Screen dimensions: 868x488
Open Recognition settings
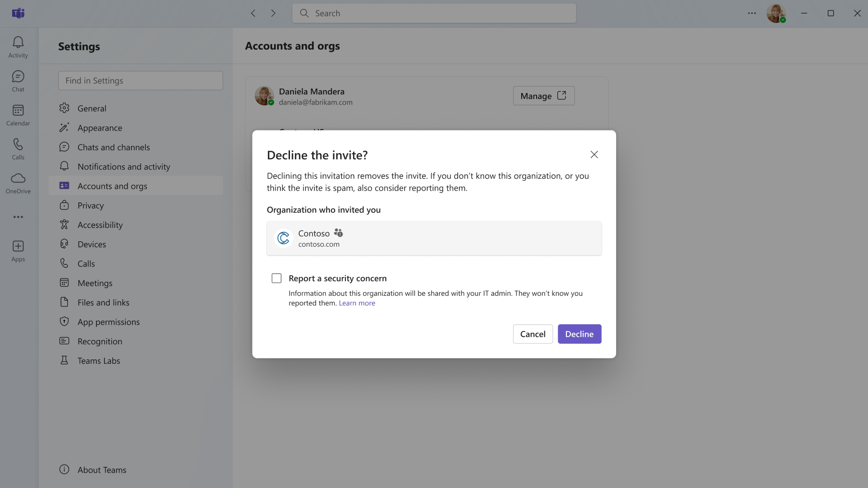click(136, 342)
